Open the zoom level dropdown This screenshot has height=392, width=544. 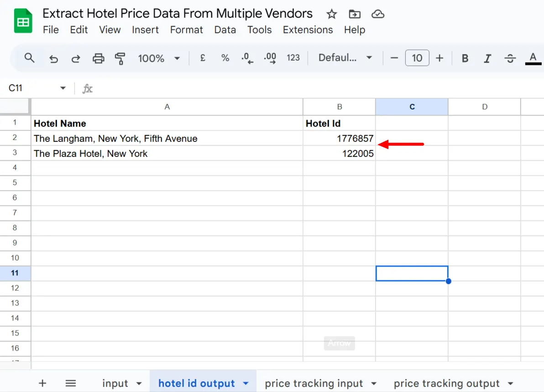pyautogui.click(x=159, y=58)
